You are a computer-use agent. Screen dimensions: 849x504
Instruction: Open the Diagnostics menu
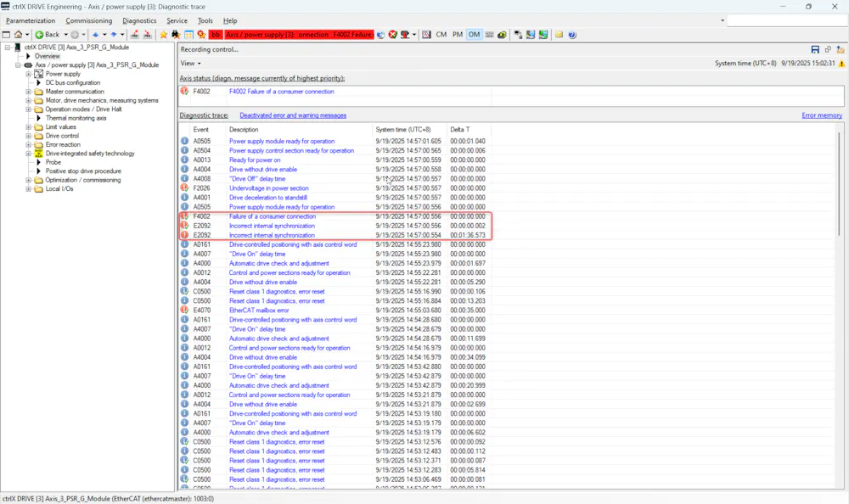[x=139, y=20]
